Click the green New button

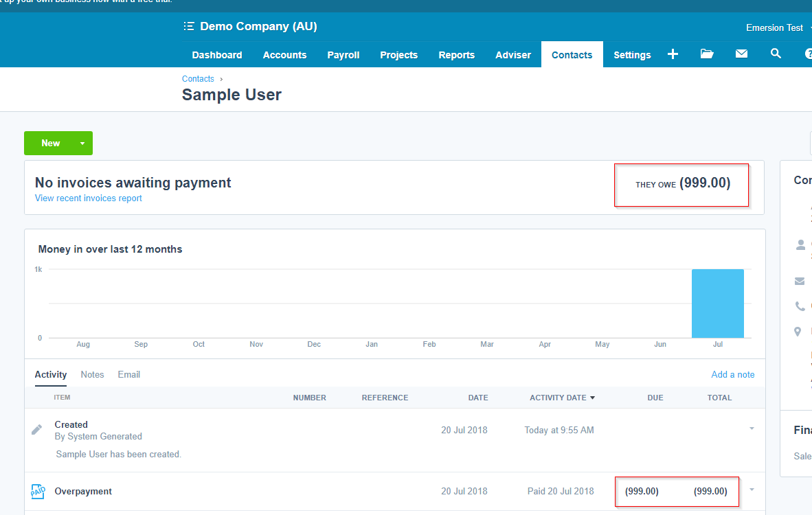[x=50, y=144]
